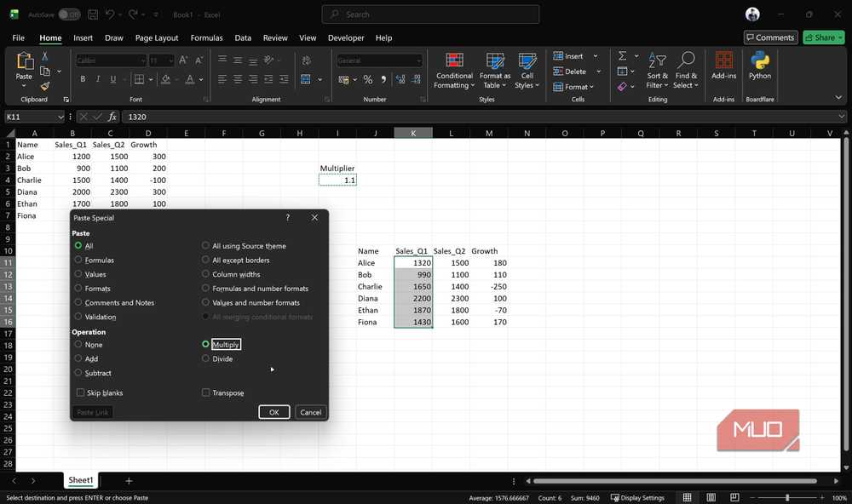Click the horizontal scrollbar
Viewport: 852px width, 504px height.
tap(675, 481)
